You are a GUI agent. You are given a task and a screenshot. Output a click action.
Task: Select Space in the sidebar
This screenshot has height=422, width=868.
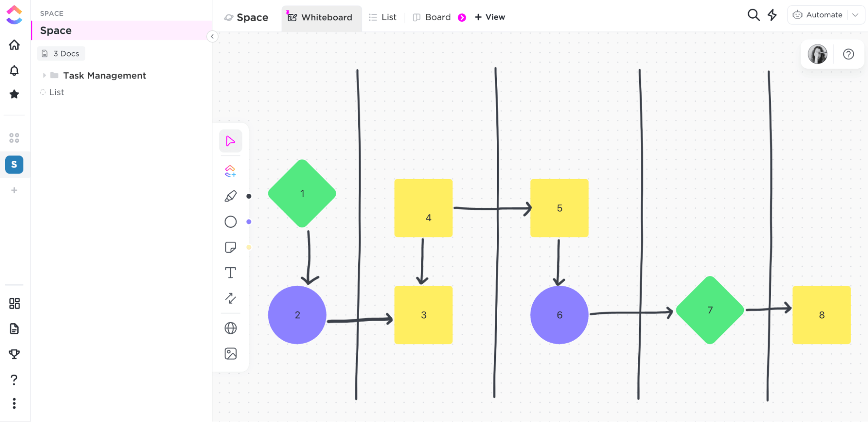click(122, 30)
